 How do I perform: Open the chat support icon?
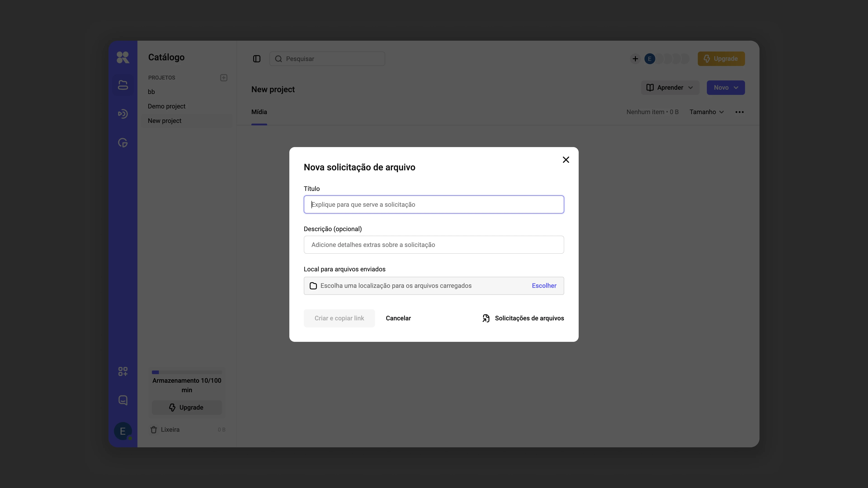pos(123,400)
